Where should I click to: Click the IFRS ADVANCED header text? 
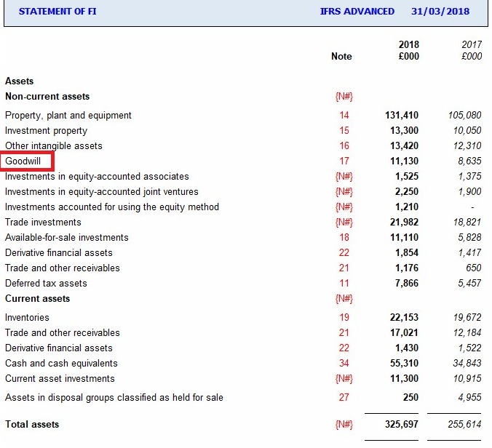(x=357, y=12)
